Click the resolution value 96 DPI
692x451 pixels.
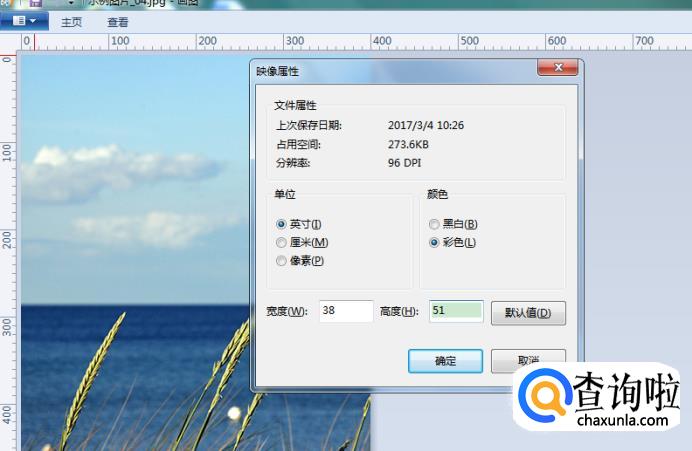coord(404,163)
